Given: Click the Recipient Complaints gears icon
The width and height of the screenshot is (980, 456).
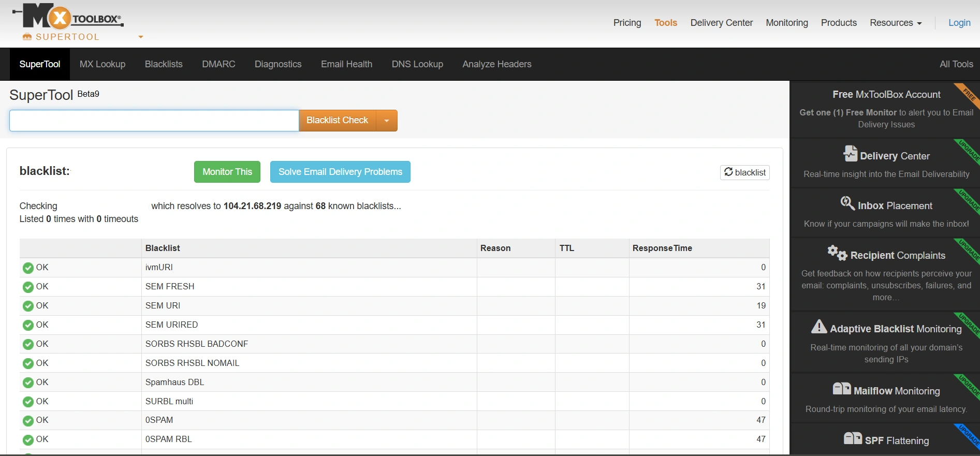Looking at the screenshot, I should (837, 253).
